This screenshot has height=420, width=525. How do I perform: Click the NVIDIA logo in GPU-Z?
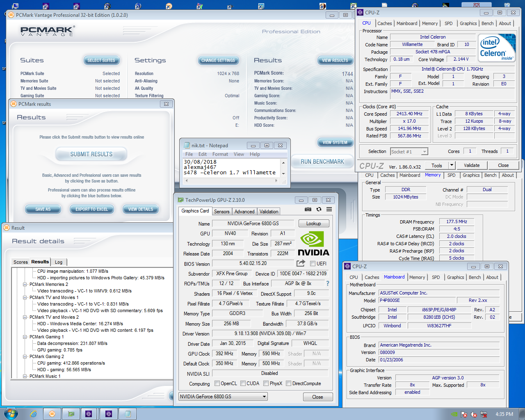coord(313,244)
